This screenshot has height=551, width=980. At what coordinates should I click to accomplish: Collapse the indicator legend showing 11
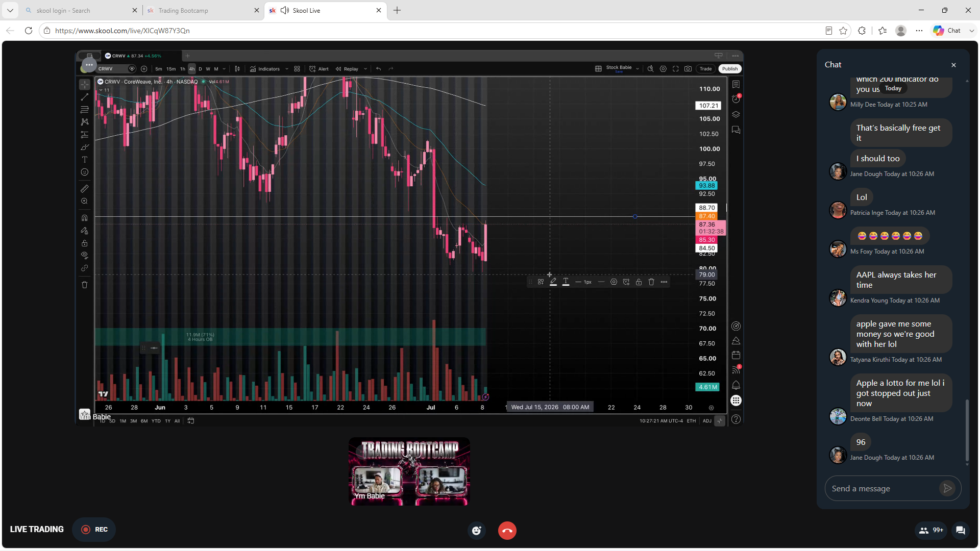click(104, 90)
